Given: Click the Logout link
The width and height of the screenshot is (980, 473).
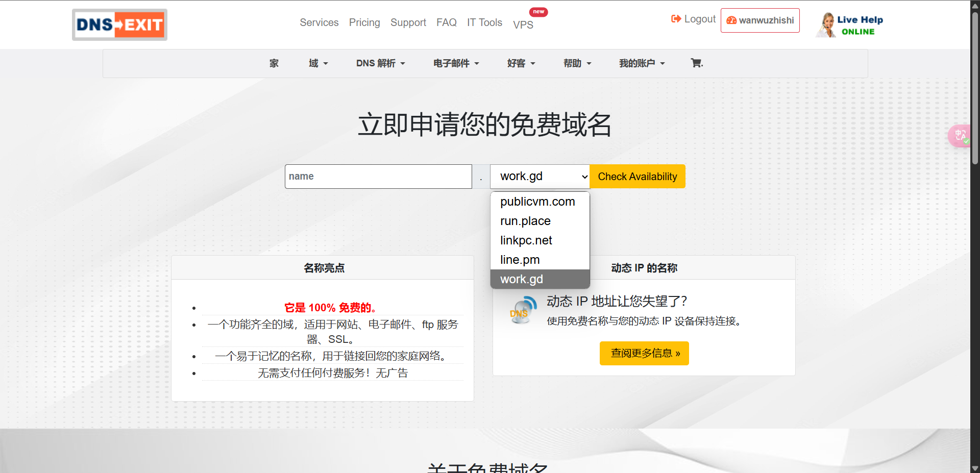Looking at the screenshot, I should pyautogui.click(x=693, y=19).
